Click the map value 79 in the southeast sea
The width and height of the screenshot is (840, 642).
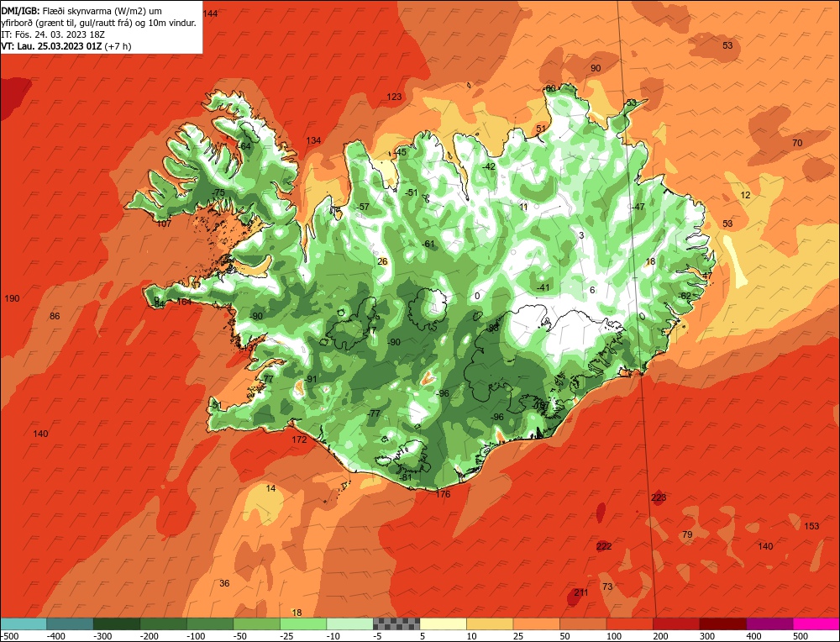pyautogui.click(x=687, y=534)
